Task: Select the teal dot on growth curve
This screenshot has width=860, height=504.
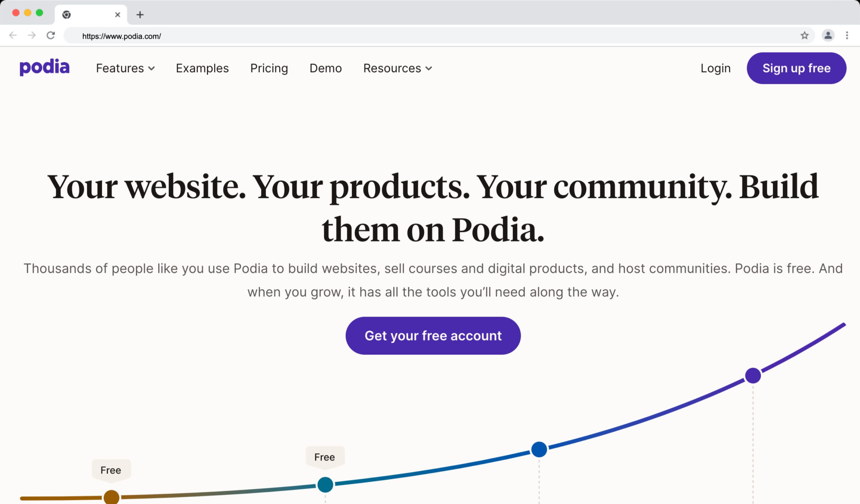Action: [x=325, y=485]
